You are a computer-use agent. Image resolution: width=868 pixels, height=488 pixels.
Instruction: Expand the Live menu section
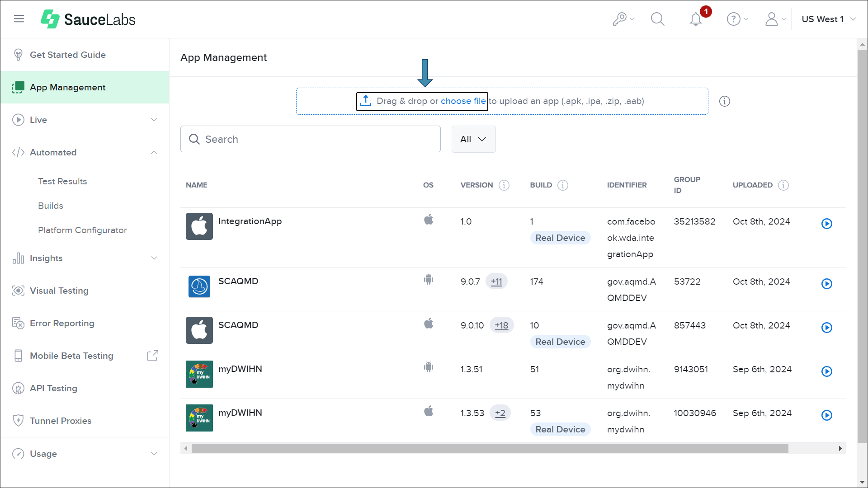[154, 120]
